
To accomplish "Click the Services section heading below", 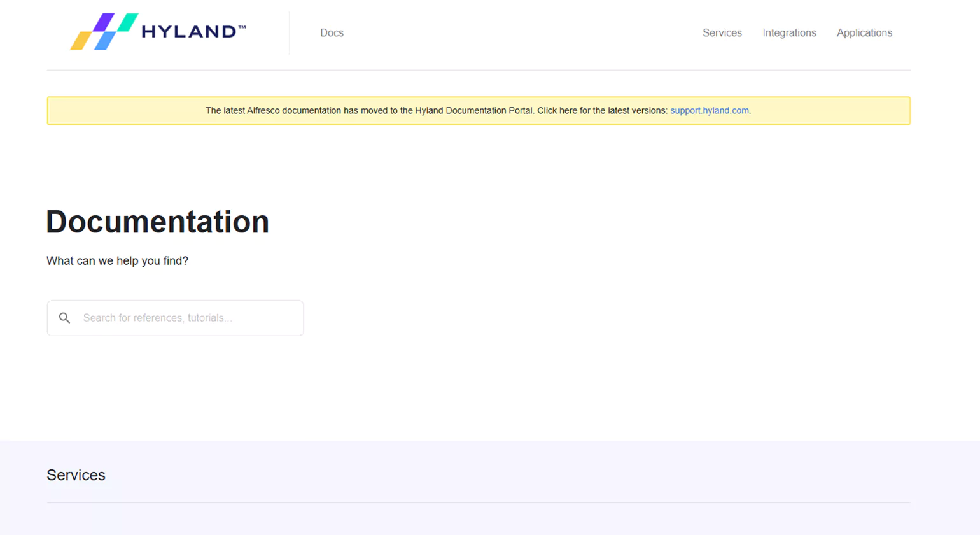I will click(x=76, y=475).
